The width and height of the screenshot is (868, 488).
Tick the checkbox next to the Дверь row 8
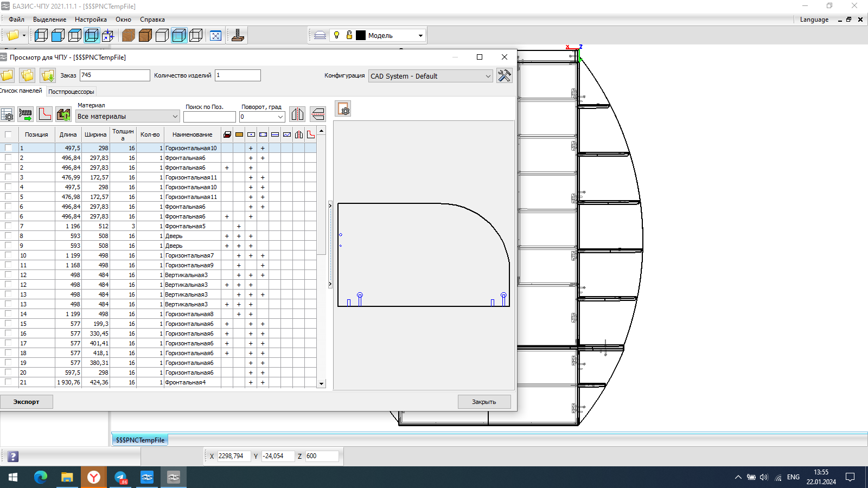coord(8,236)
